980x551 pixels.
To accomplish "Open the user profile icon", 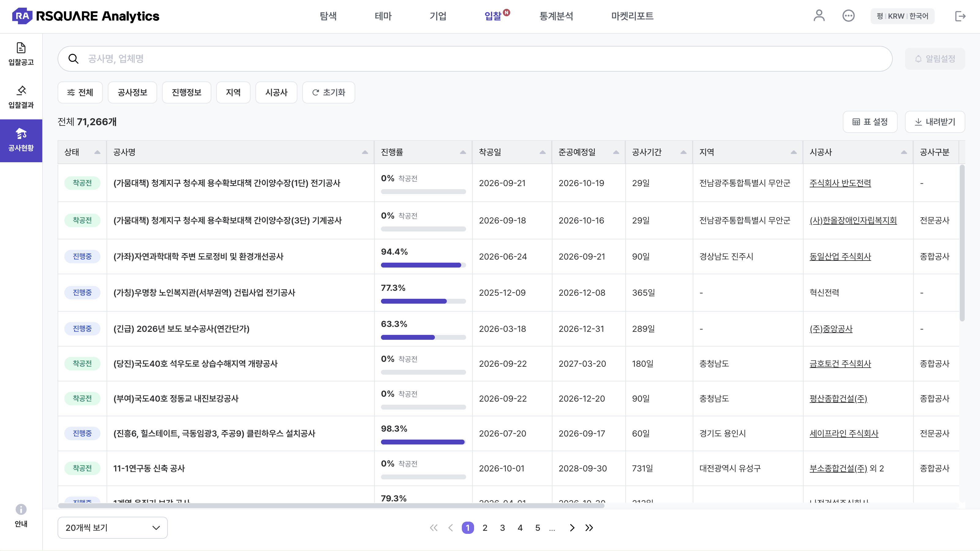I will [x=819, y=16].
